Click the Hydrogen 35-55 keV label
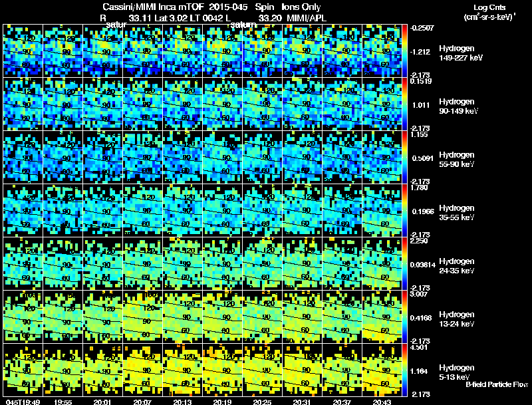 (x=457, y=213)
